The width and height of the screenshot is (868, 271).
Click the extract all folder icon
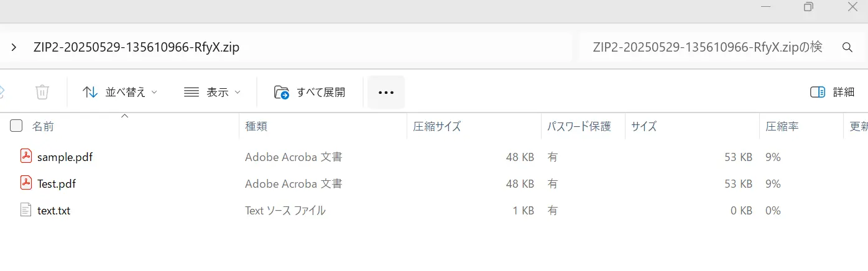pos(282,92)
